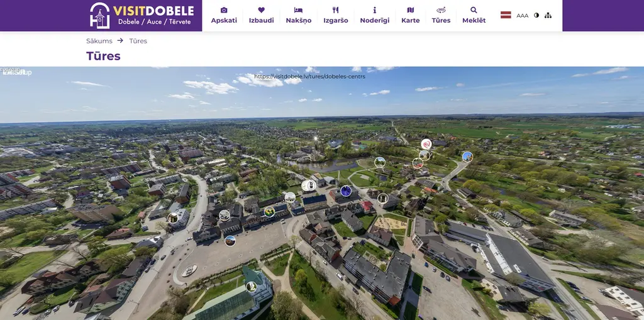Click the Tūres breadcrumb item
The height and width of the screenshot is (320, 644).
(x=138, y=41)
